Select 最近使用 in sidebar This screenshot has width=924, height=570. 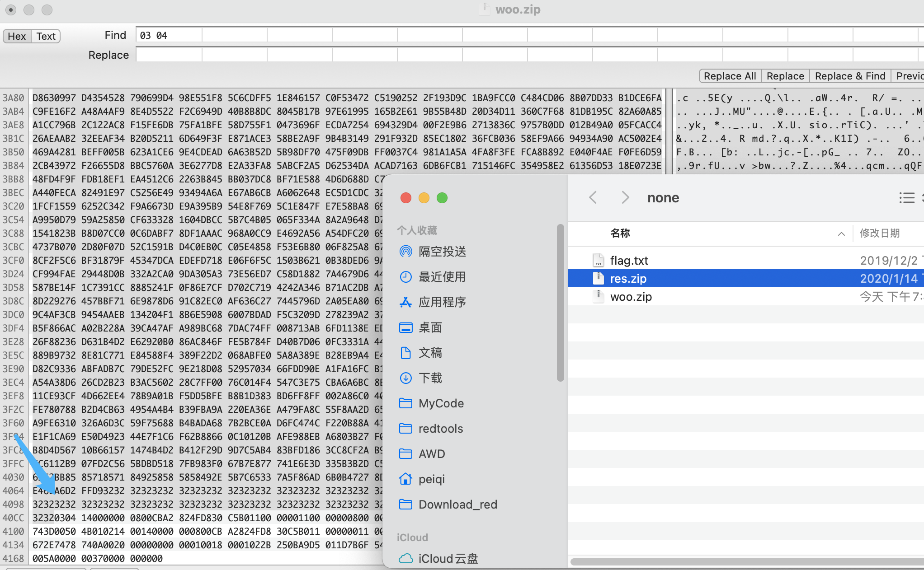pyautogui.click(x=442, y=277)
